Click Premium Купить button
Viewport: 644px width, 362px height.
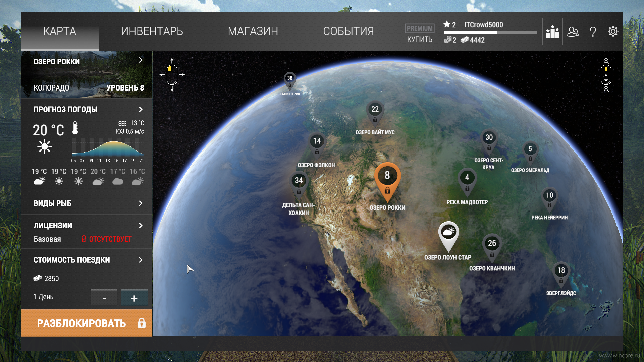click(420, 34)
